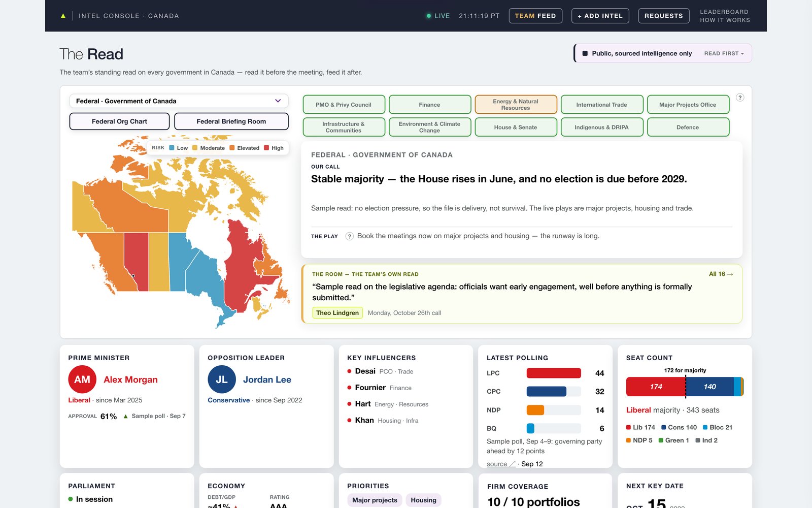
Task: Click the Low risk blue legend swatch
Action: [172, 148]
